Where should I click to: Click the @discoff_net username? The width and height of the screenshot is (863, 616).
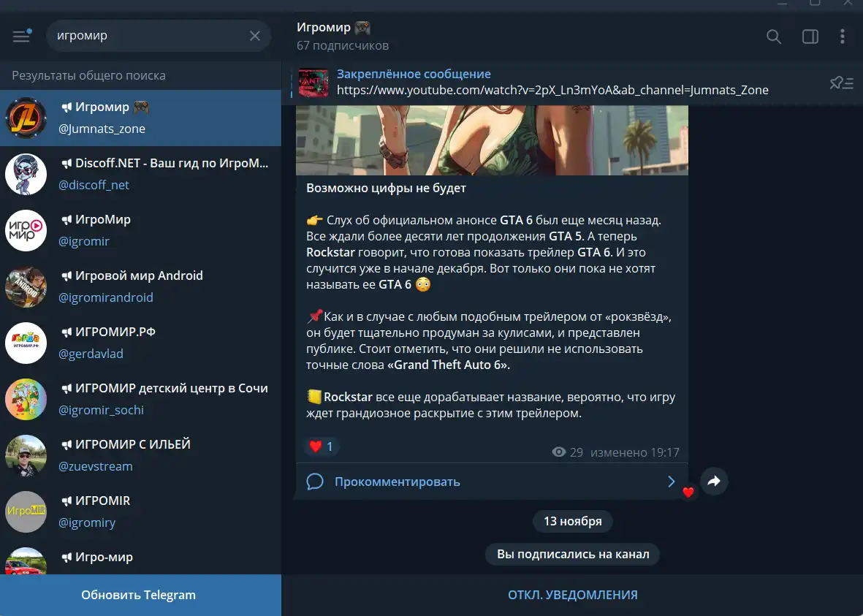pos(94,185)
